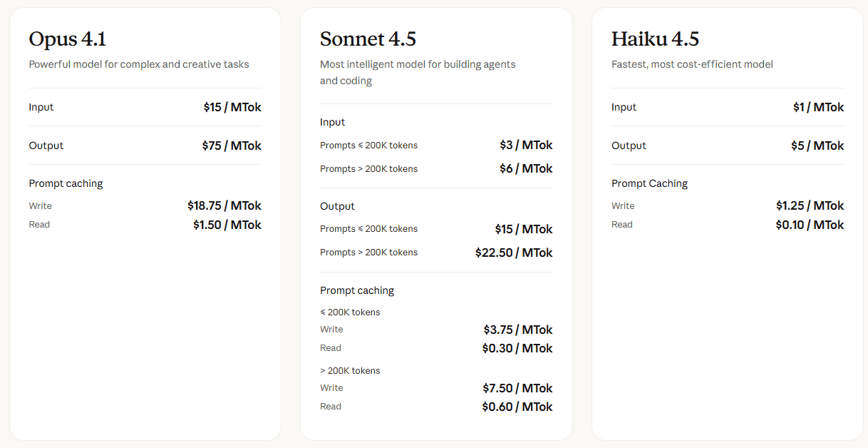Click the Sonnet 4.5 card heading
Screen dimensions: 868x448
click(x=368, y=39)
